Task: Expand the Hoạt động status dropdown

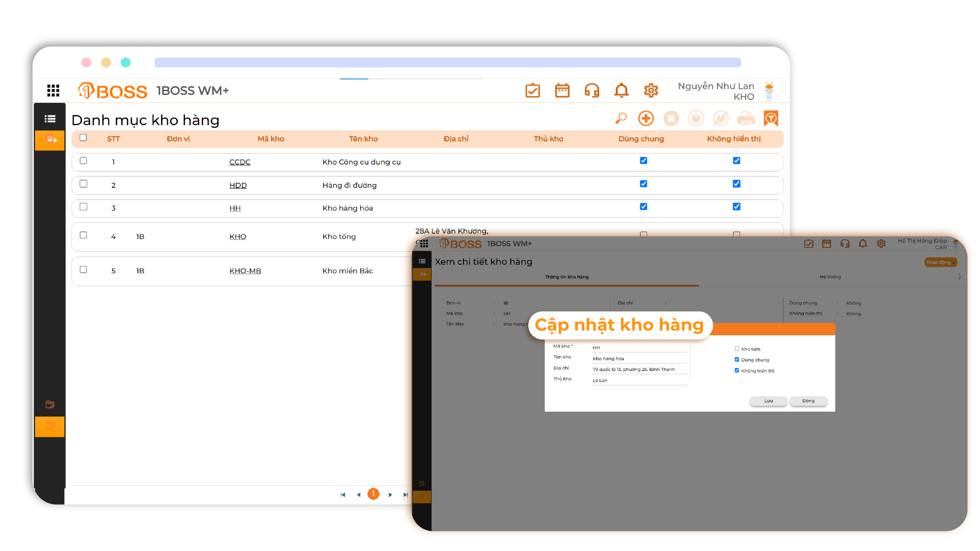Action: (940, 262)
